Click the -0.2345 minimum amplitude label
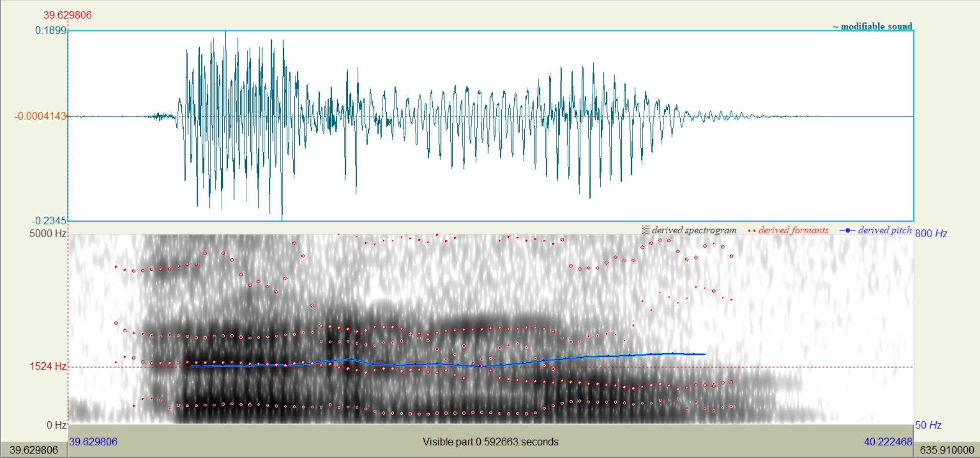 pyautogui.click(x=49, y=221)
